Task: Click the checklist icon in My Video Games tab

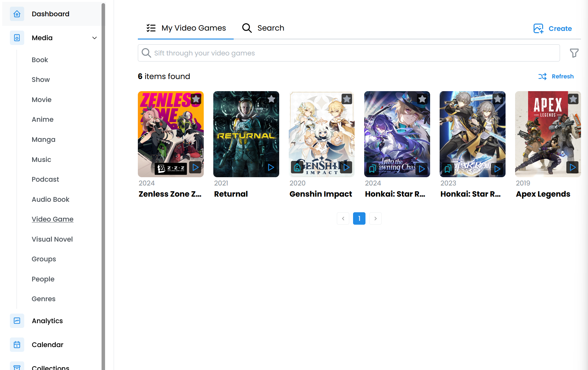Action: [x=151, y=28]
